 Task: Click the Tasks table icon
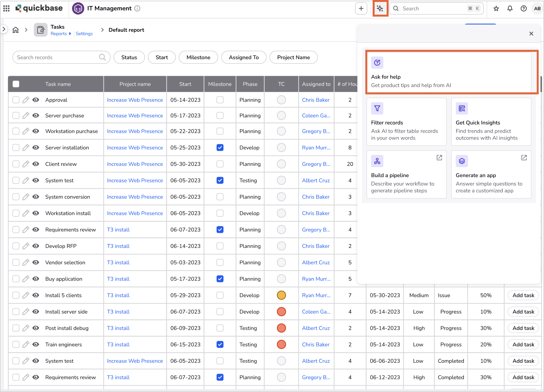pos(41,30)
